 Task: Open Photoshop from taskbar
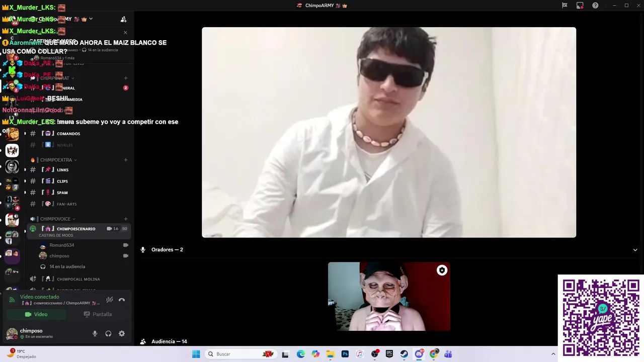[345, 354]
